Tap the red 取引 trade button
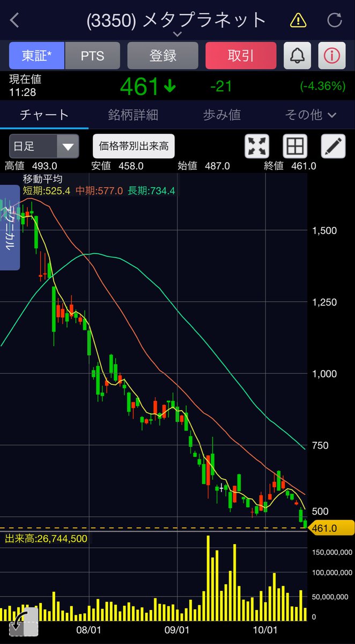355x644 pixels. [241, 56]
